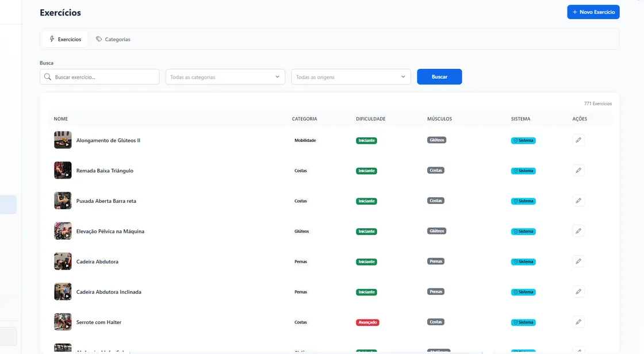
Task: Click the pencil icon for Cadeira Abdutora
Action: click(578, 261)
